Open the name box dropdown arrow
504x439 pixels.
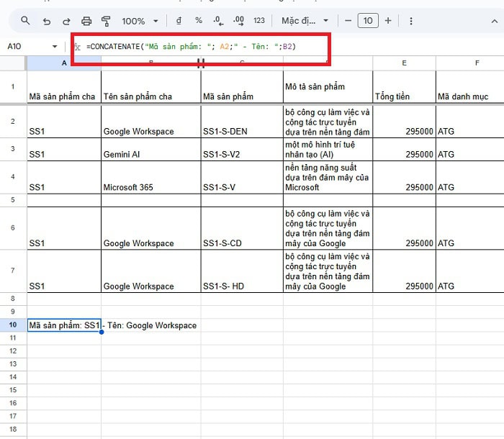pos(55,47)
